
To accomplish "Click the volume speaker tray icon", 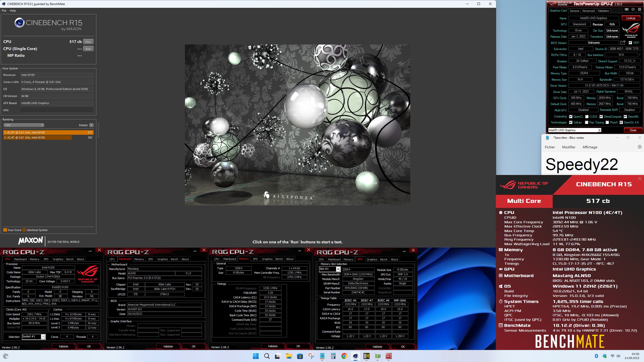I will [x=618, y=356].
